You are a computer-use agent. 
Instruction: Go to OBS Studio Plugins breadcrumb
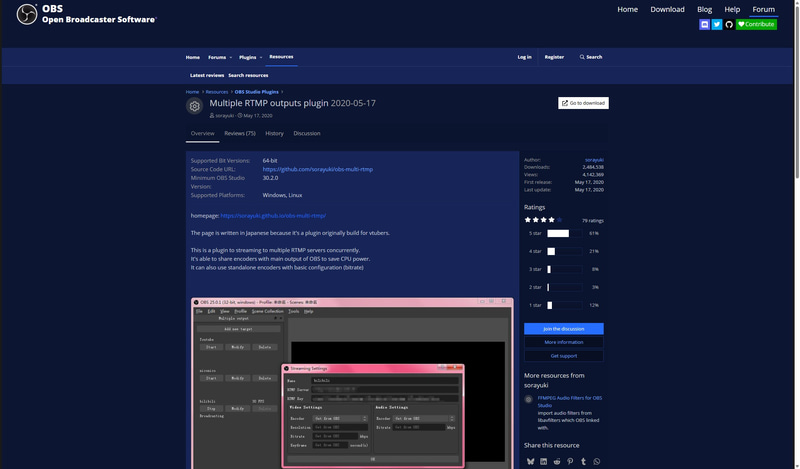[x=257, y=92]
